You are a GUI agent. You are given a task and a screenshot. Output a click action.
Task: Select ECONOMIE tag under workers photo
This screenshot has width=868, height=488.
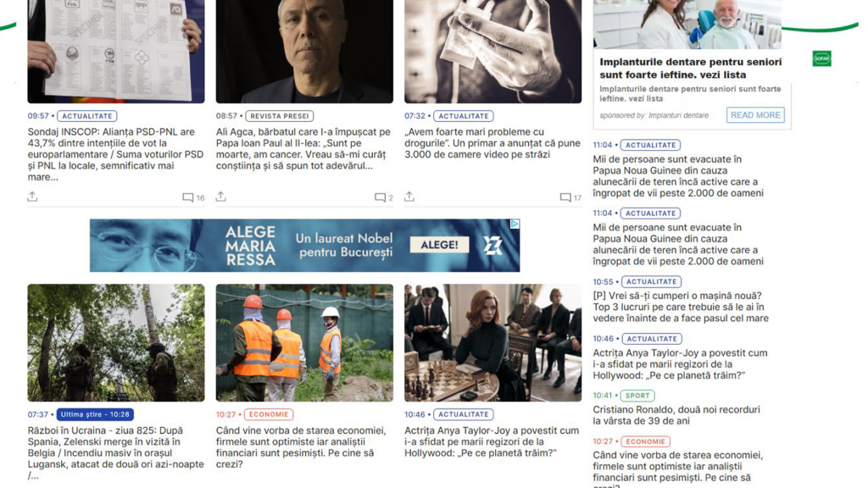269,414
